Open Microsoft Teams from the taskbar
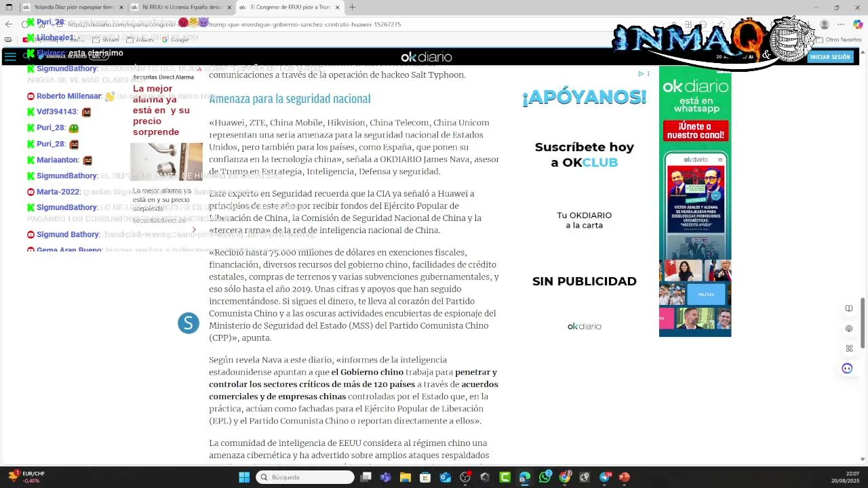Screen dimensions: 868x488 [x=386, y=477]
